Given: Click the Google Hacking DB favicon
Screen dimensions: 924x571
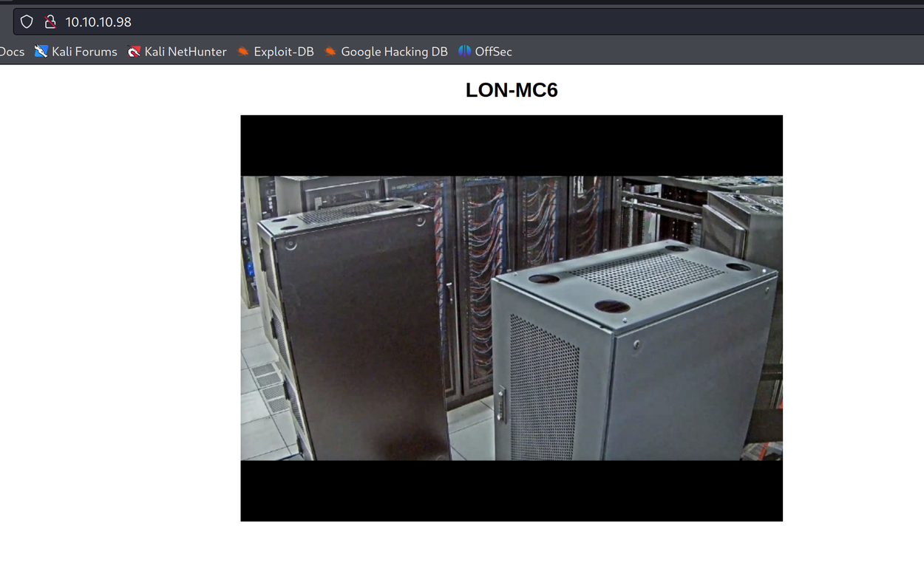Looking at the screenshot, I should tap(330, 52).
